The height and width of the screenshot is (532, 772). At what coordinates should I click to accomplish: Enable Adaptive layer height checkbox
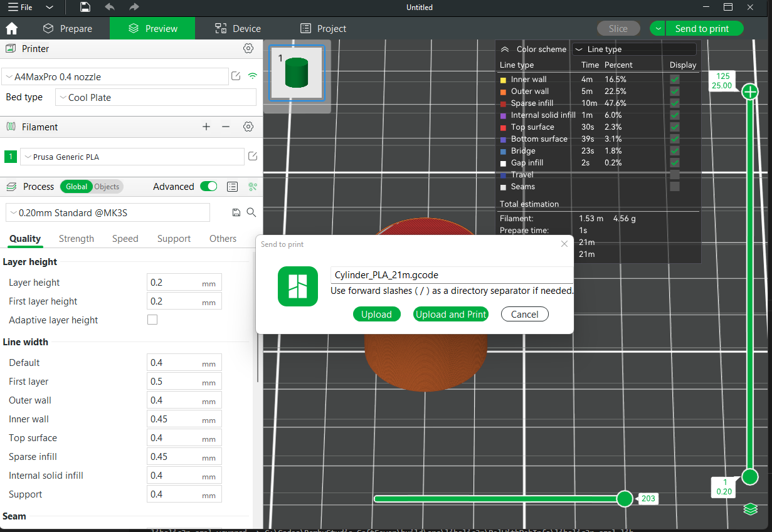point(152,320)
